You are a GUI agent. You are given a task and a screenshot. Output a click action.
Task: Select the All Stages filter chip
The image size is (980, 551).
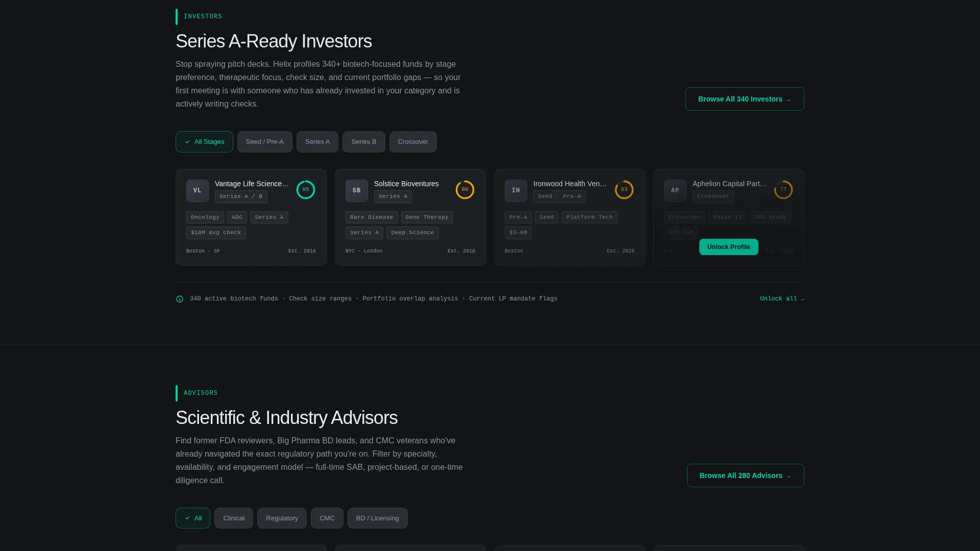pos(204,142)
